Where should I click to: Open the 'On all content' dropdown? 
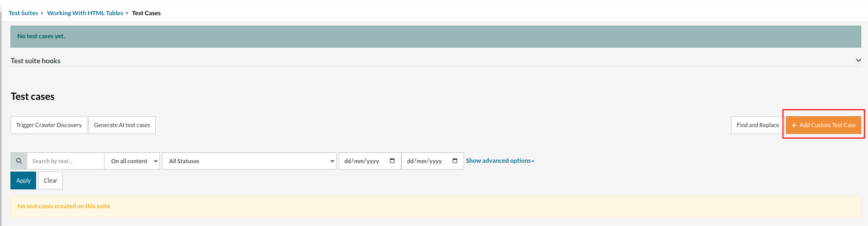click(x=134, y=161)
